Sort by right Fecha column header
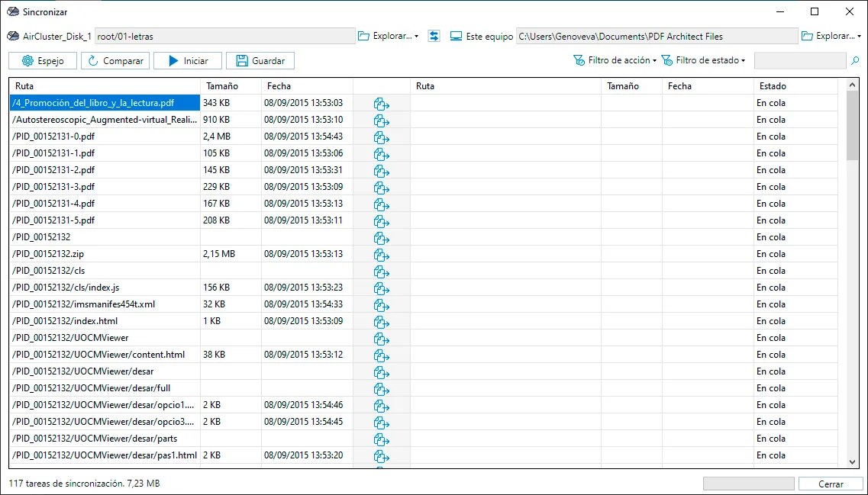The width and height of the screenshot is (868, 495). pyautogui.click(x=708, y=86)
